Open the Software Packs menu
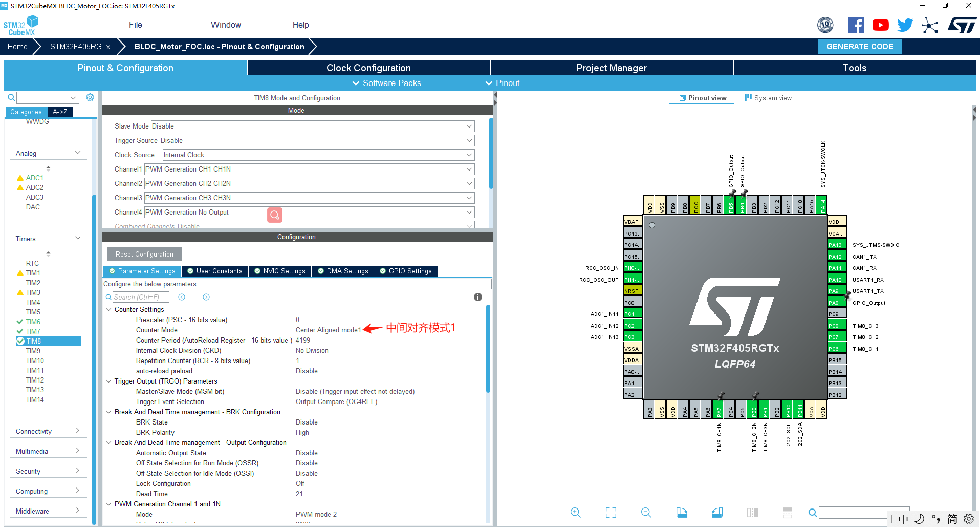 pyautogui.click(x=386, y=83)
